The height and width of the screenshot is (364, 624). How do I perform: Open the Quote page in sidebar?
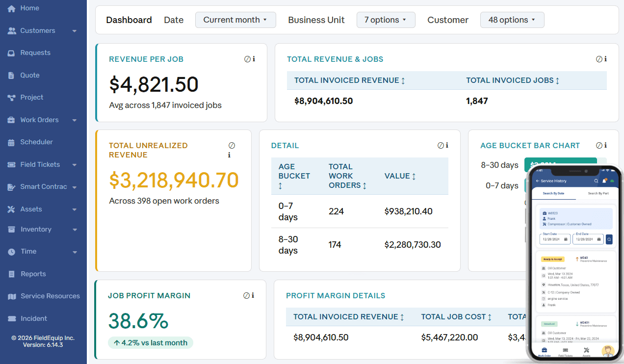pyautogui.click(x=30, y=76)
